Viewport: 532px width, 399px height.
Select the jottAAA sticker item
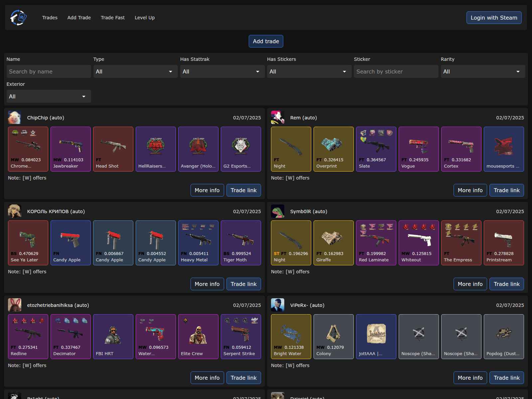(376, 336)
